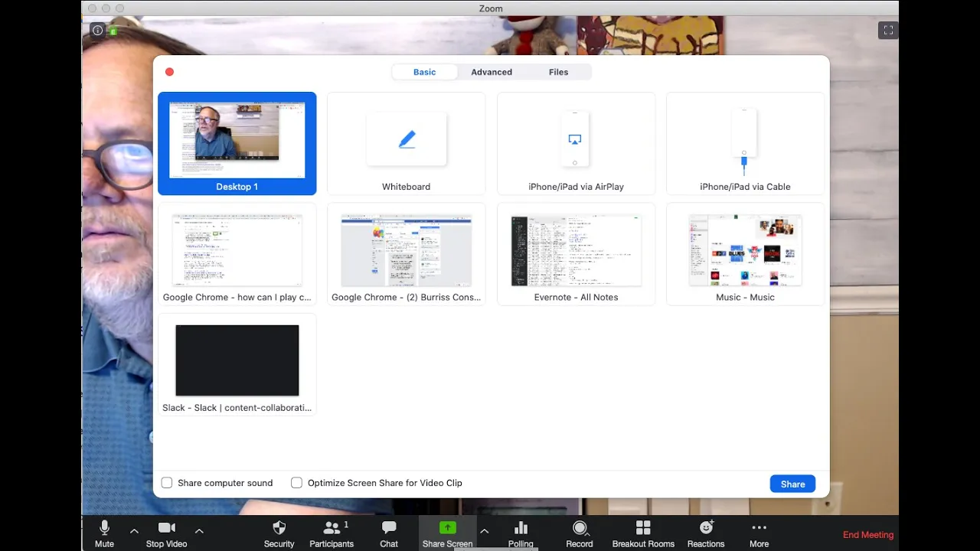Close the share dialog with red dot
This screenshot has height=551, width=980.
(169, 72)
